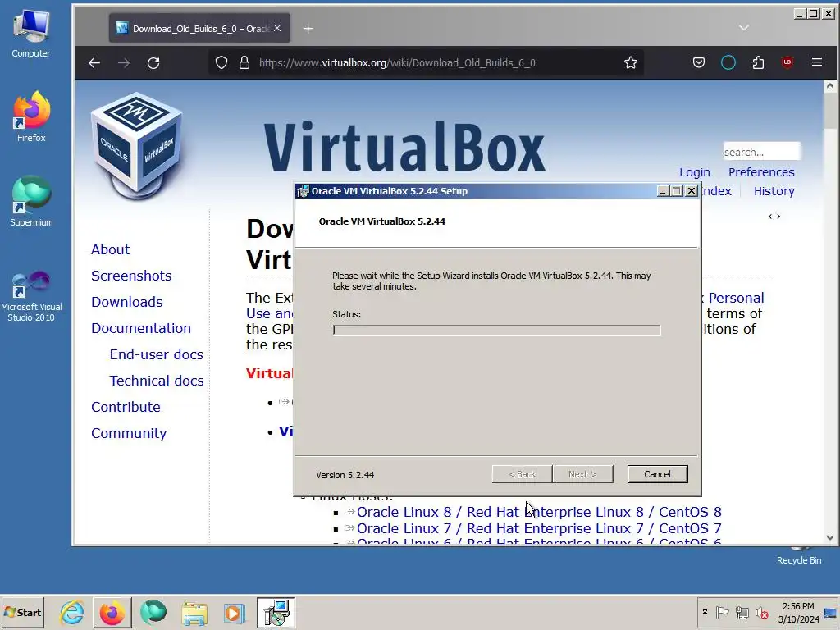Screen dimensions: 840x630
Task: Open the Personal Use license link
Action: pos(736,298)
